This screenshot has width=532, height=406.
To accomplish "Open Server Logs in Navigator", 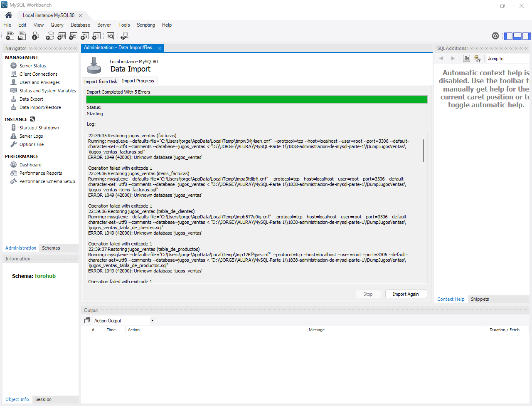I will coord(31,136).
